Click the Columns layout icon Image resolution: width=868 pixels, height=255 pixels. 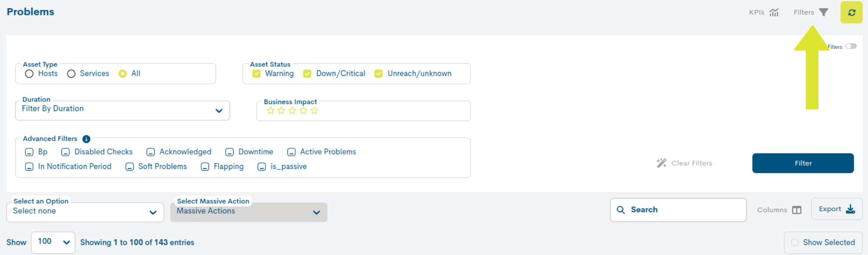(797, 210)
